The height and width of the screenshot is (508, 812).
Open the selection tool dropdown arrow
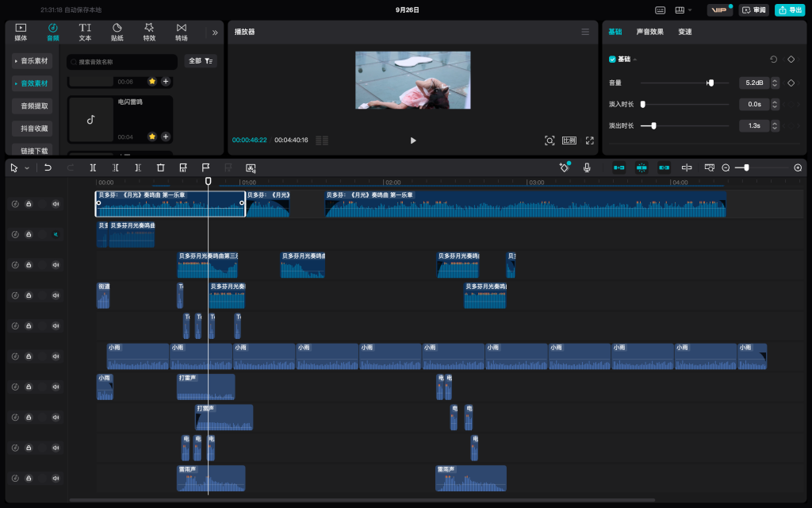[27, 167]
